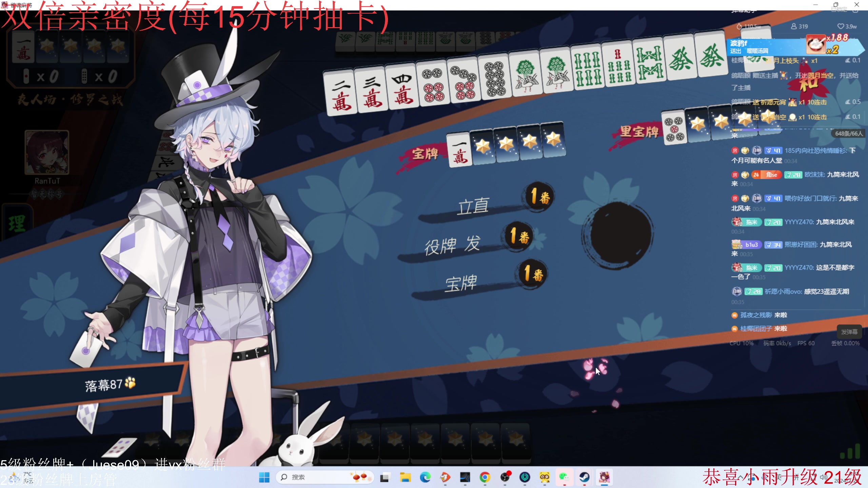868x488 pixels.
Task: Open Microsoft Edge from the taskbar
Action: pos(425,477)
